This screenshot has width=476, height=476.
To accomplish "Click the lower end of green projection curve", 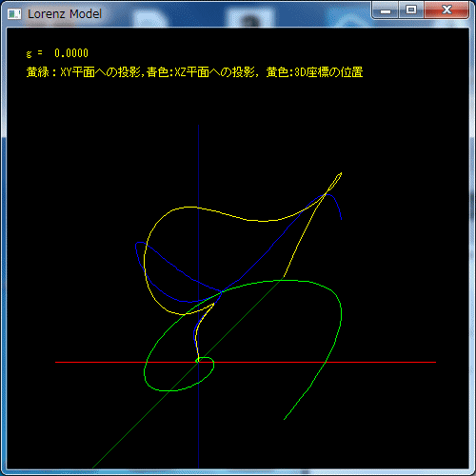I will [285, 419].
